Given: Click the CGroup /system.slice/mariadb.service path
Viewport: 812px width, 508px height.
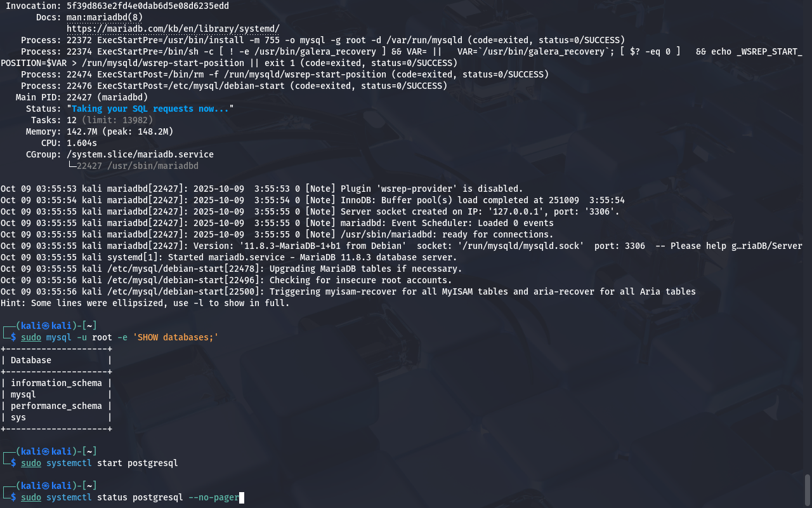Looking at the screenshot, I should [x=140, y=154].
